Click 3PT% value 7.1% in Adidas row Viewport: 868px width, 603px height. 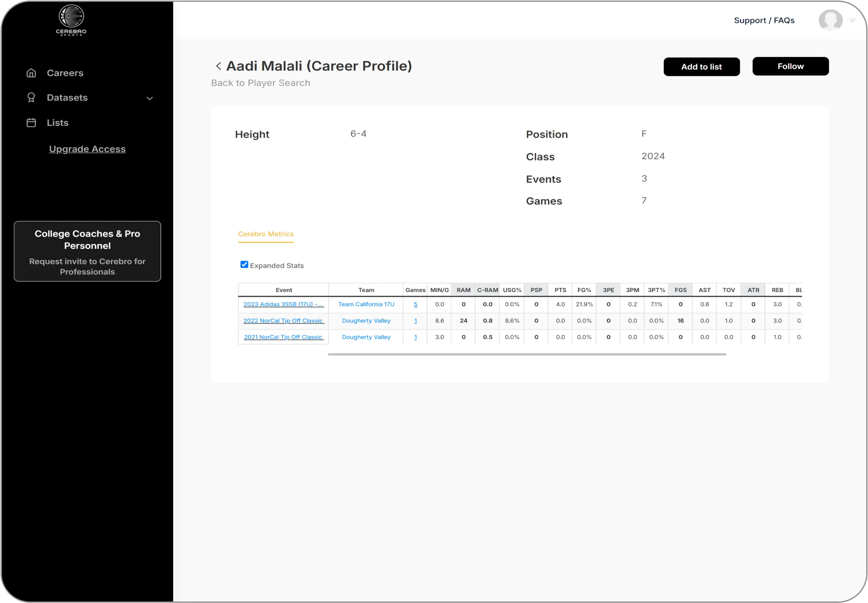pyautogui.click(x=656, y=304)
